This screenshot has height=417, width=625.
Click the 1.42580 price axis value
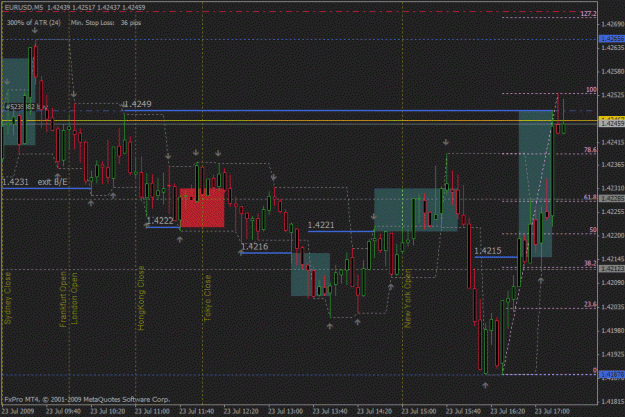[612, 72]
